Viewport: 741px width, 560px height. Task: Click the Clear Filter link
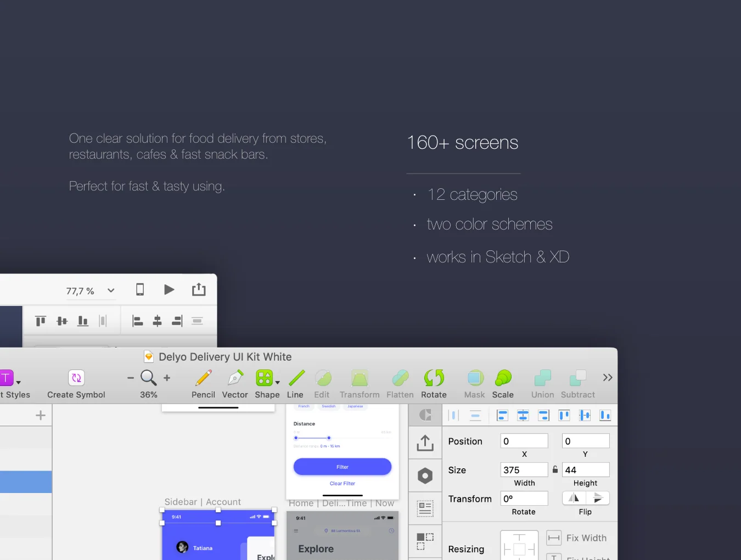(x=343, y=484)
